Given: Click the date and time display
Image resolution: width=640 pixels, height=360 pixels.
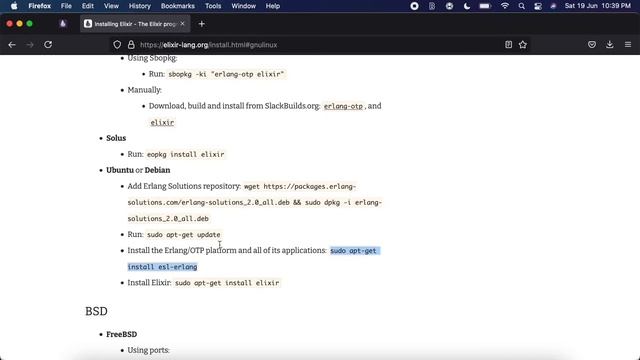Looking at the screenshot, I should click(598, 6).
